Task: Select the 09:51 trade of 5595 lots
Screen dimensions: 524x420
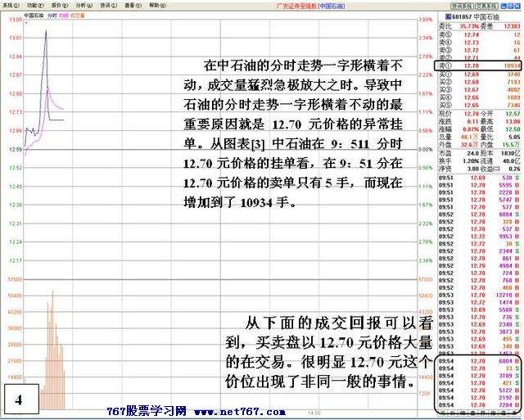Action: 480,185
